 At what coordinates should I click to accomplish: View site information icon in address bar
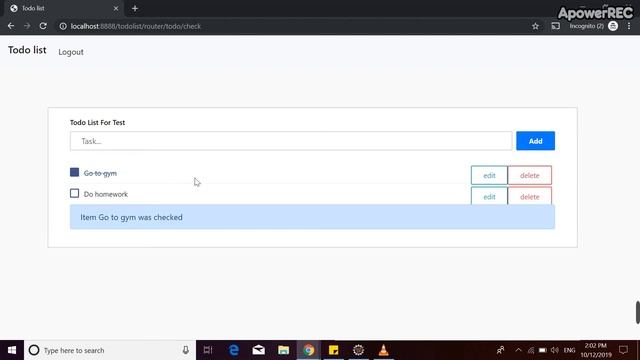click(x=63, y=26)
